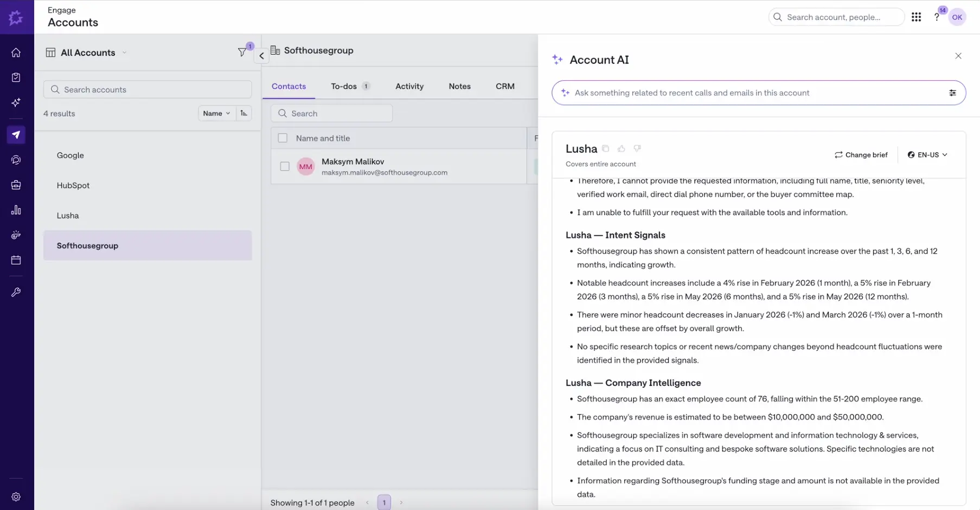This screenshot has width=980, height=510.
Task: Give thumbs down to the Lusha brief
Action: tap(637, 149)
